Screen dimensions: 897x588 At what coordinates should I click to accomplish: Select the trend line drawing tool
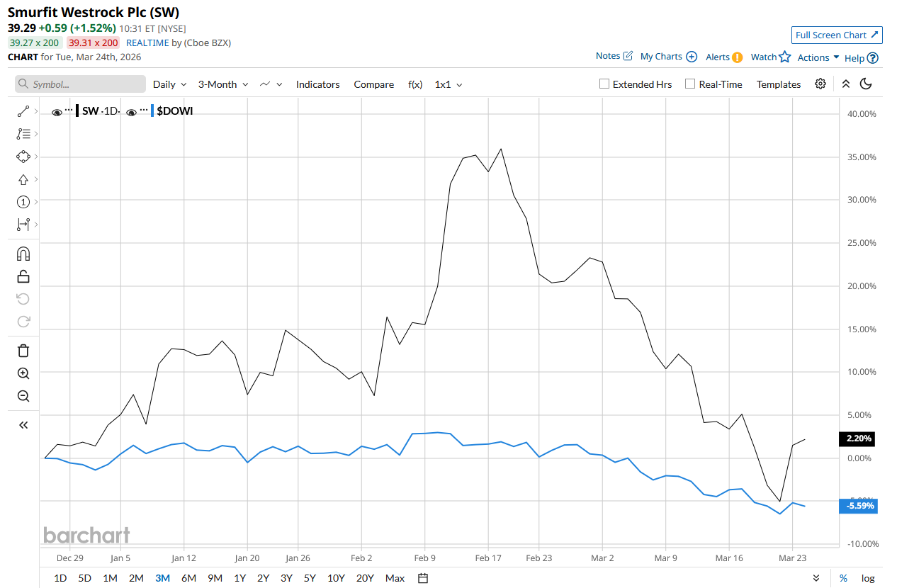(x=23, y=111)
